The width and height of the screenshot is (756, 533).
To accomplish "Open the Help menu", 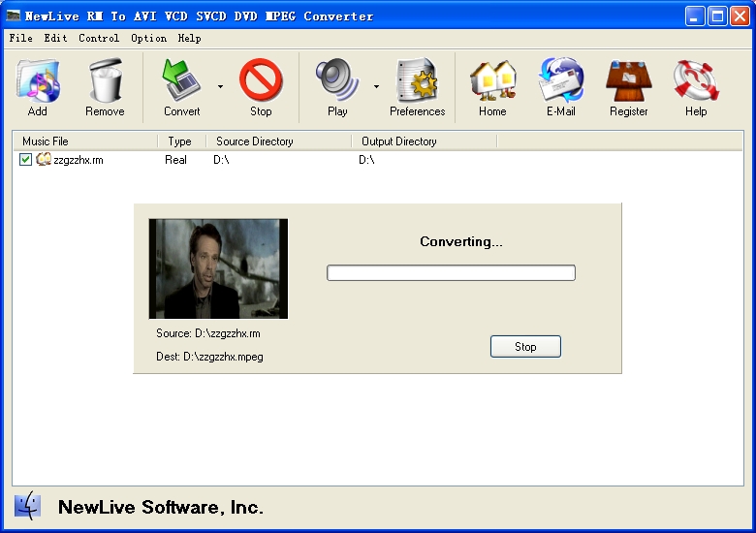I will tap(189, 38).
